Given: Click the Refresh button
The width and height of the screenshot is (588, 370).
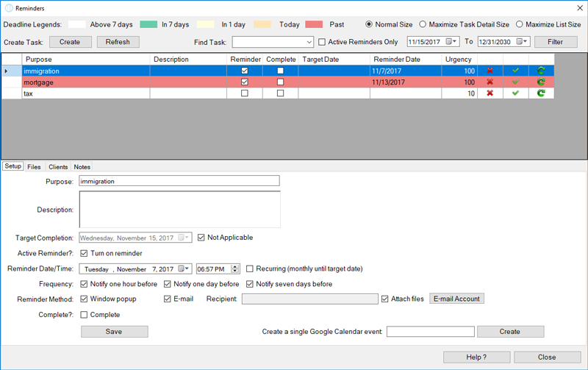Looking at the screenshot, I should (118, 42).
